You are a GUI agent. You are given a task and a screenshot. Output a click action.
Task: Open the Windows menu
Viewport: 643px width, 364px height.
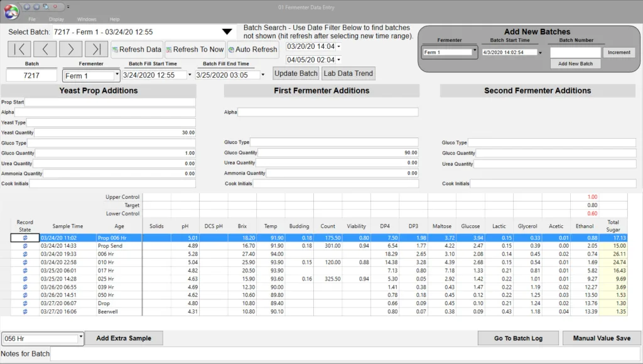tap(87, 19)
